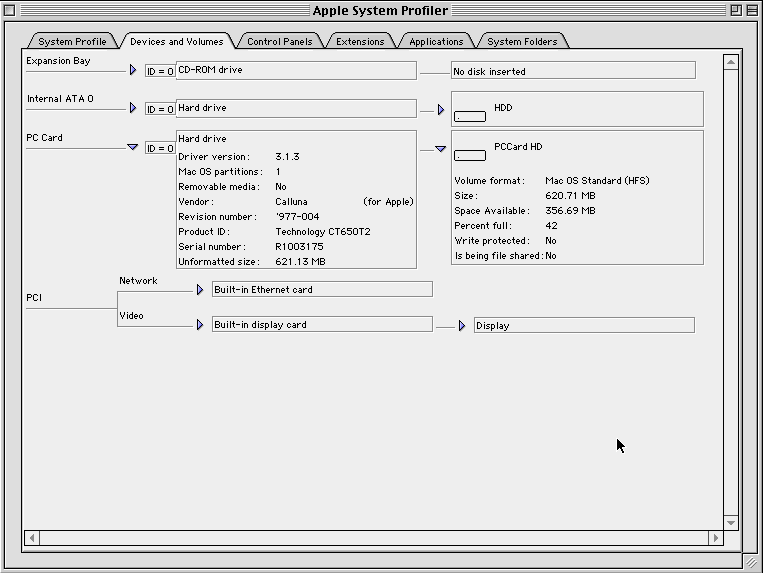Click the vertical scrollbar down arrow
The height and width of the screenshot is (573, 763).
(731, 522)
